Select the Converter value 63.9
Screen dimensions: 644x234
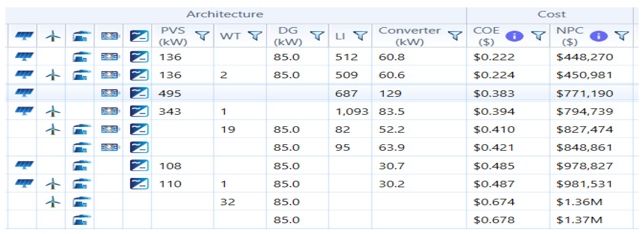point(392,148)
